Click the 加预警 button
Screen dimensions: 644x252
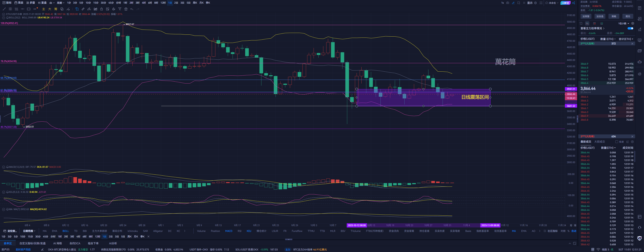point(586,16)
